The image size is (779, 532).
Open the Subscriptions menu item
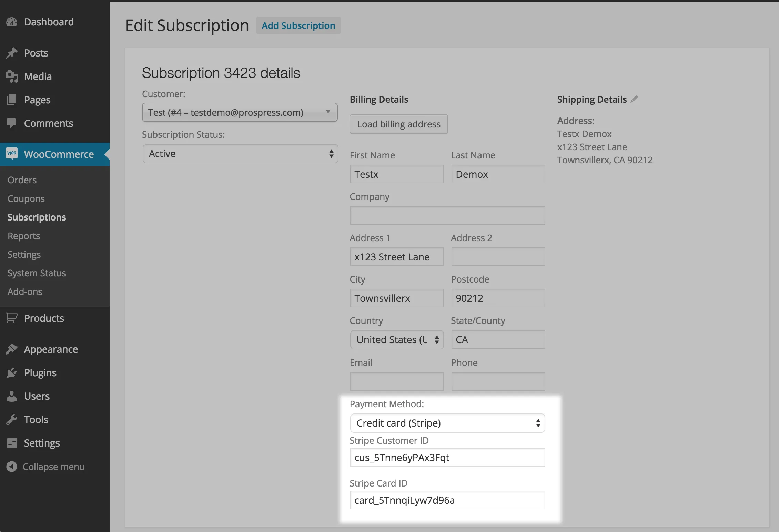[x=37, y=217]
